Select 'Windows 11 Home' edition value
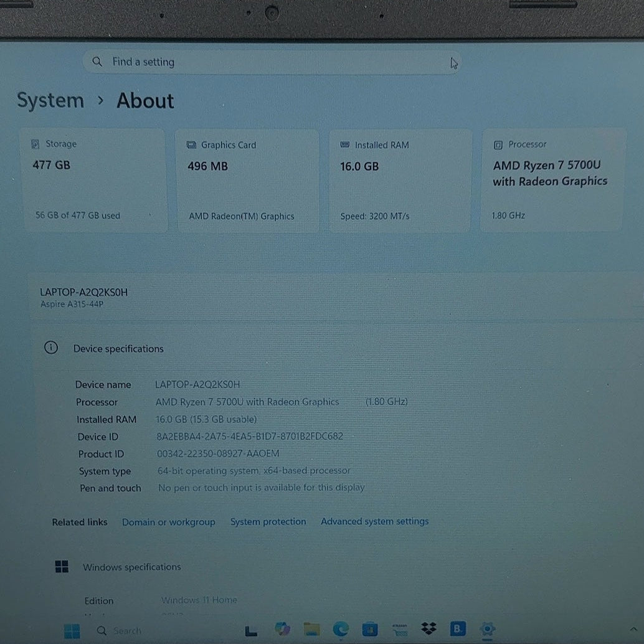 (x=199, y=600)
